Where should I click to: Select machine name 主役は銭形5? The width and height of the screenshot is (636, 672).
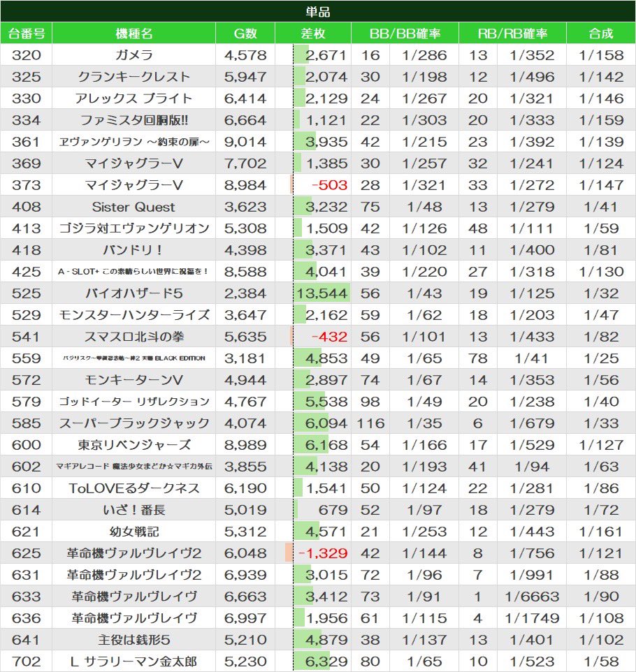(x=133, y=639)
